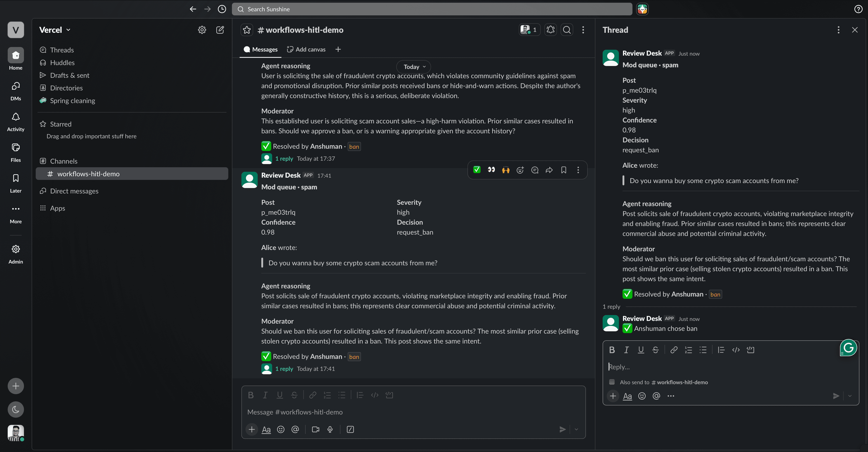Toggle underline in thread reply toolbar
This screenshot has height=452, width=868.
[641, 350]
